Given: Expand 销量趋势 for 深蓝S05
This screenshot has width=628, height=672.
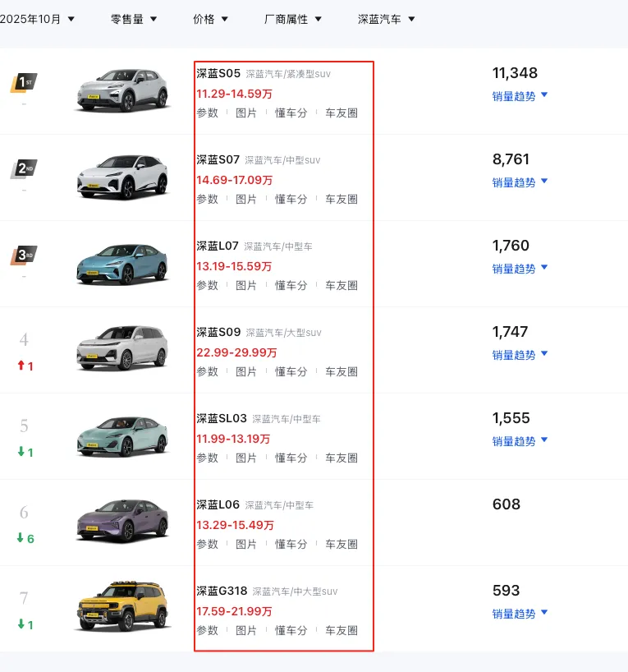Looking at the screenshot, I should point(520,96).
